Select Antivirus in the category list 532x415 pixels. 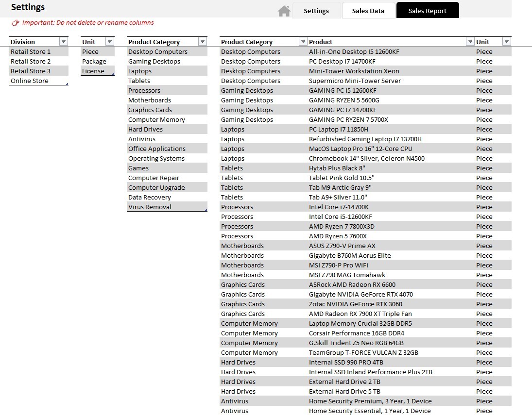coord(167,139)
